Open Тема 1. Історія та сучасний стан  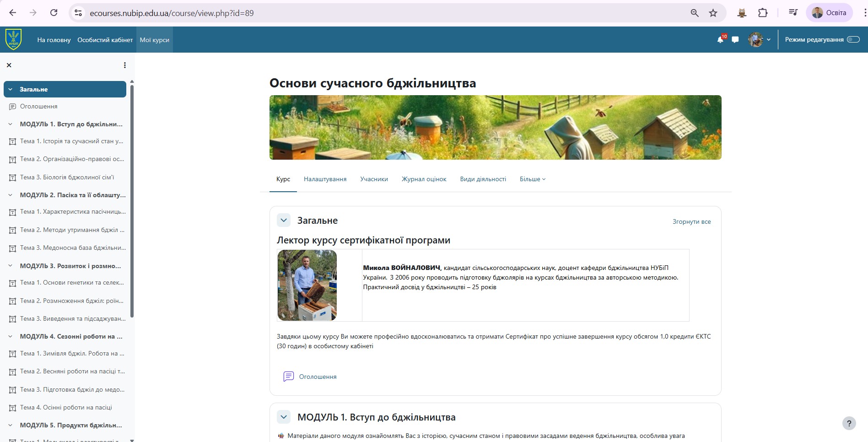point(71,141)
